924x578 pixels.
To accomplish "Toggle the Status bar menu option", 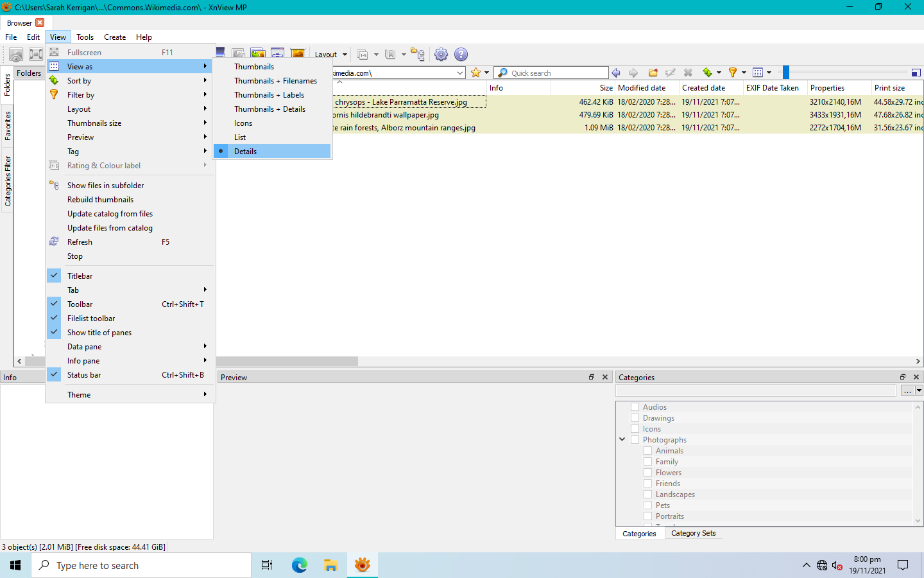I will tap(84, 375).
